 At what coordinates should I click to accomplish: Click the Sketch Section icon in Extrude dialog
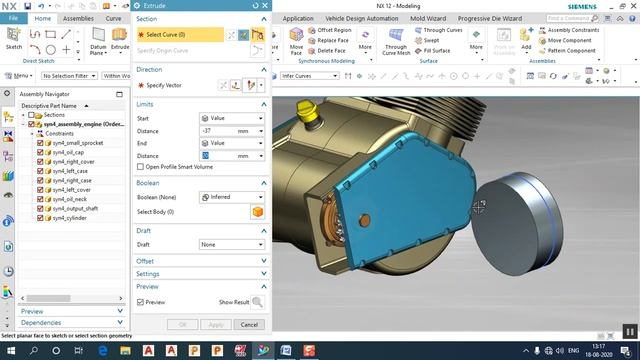tap(243, 35)
